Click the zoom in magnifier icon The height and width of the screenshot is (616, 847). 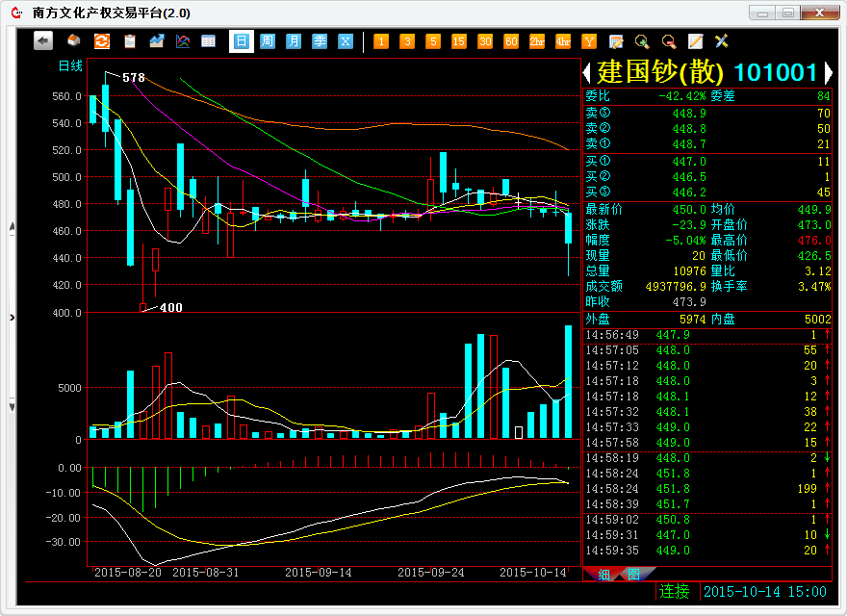click(642, 40)
